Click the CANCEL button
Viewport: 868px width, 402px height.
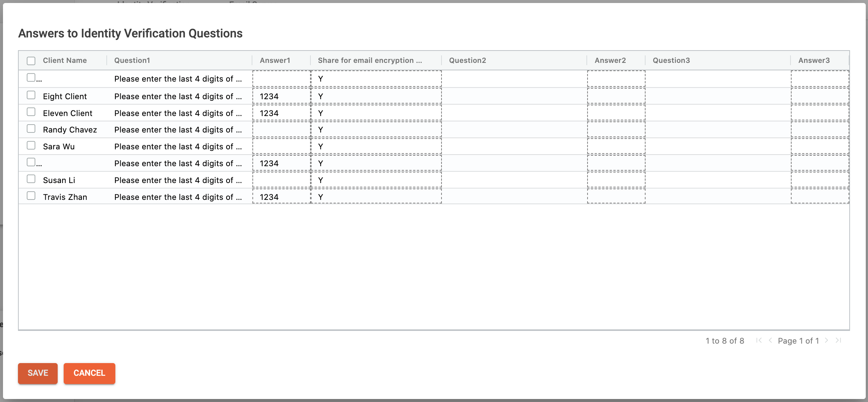[x=89, y=373]
